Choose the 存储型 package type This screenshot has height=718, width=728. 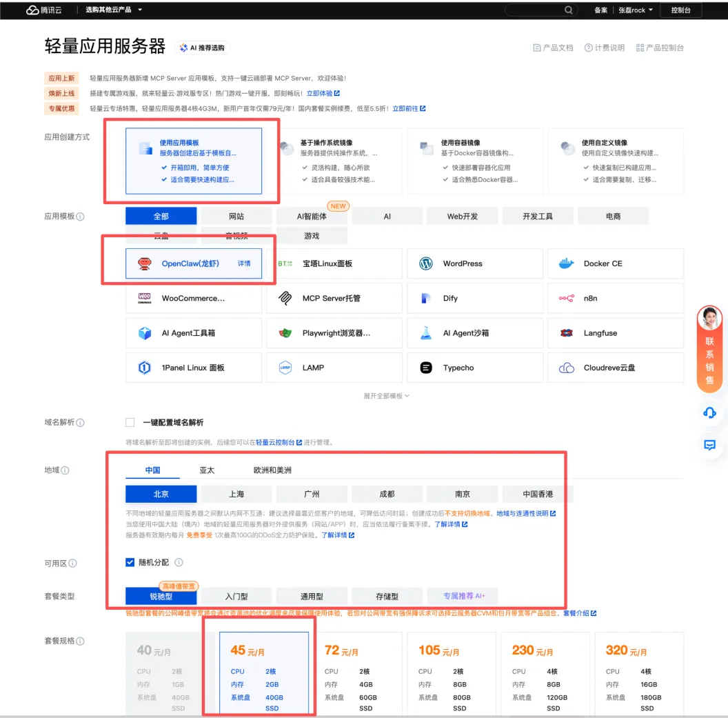(387, 596)
